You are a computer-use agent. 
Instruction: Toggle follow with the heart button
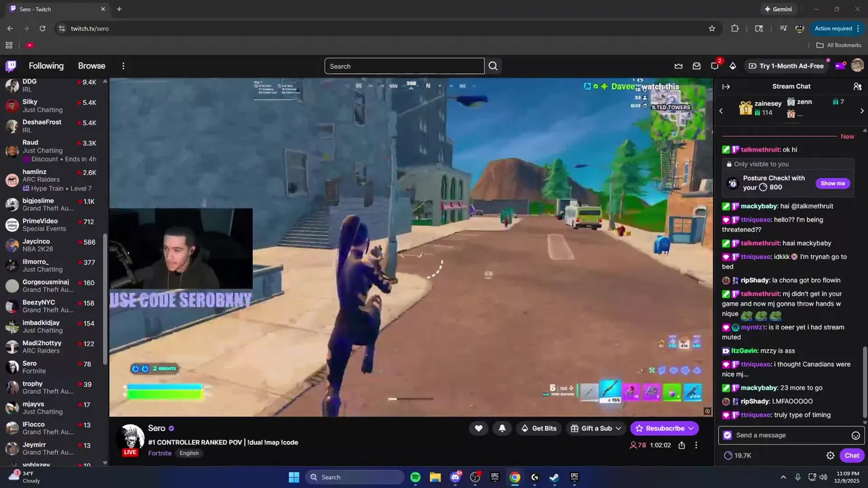pyautogui.click(x=478, y=428)
